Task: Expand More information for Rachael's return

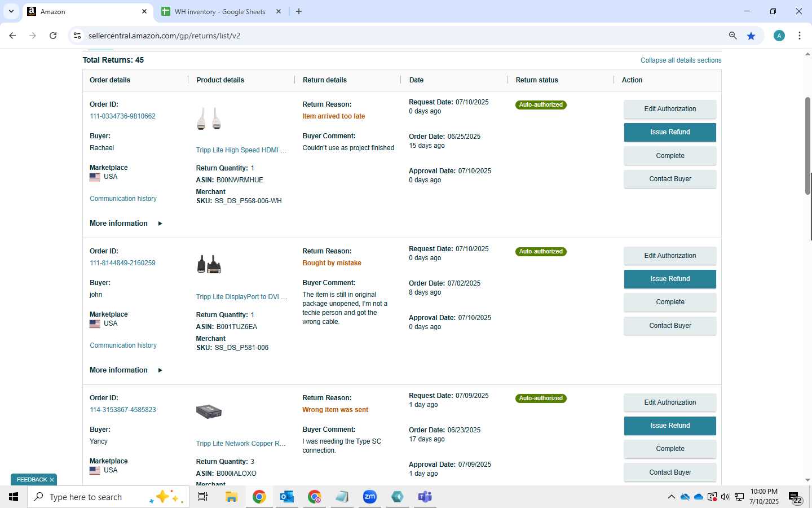Action: [126, 224]
